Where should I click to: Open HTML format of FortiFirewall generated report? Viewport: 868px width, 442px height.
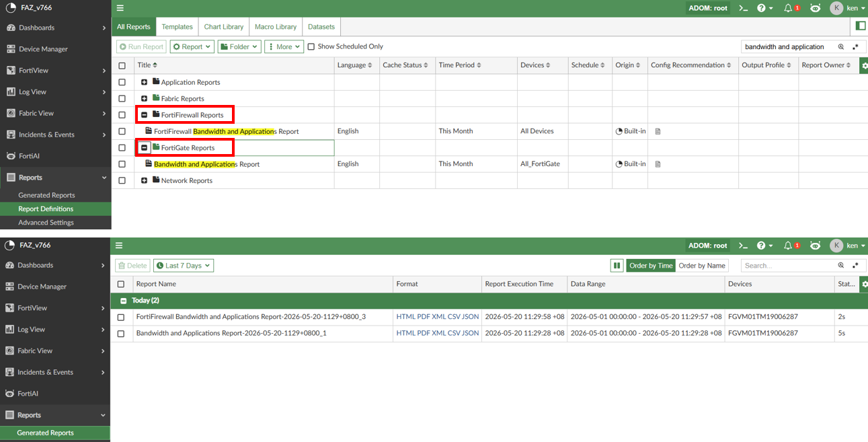pos(405,317)
